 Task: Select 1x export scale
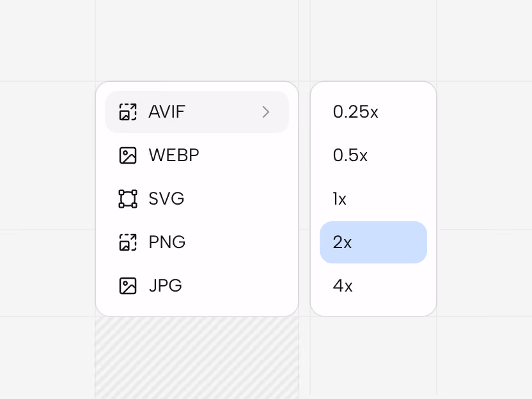tap(373, 199)
